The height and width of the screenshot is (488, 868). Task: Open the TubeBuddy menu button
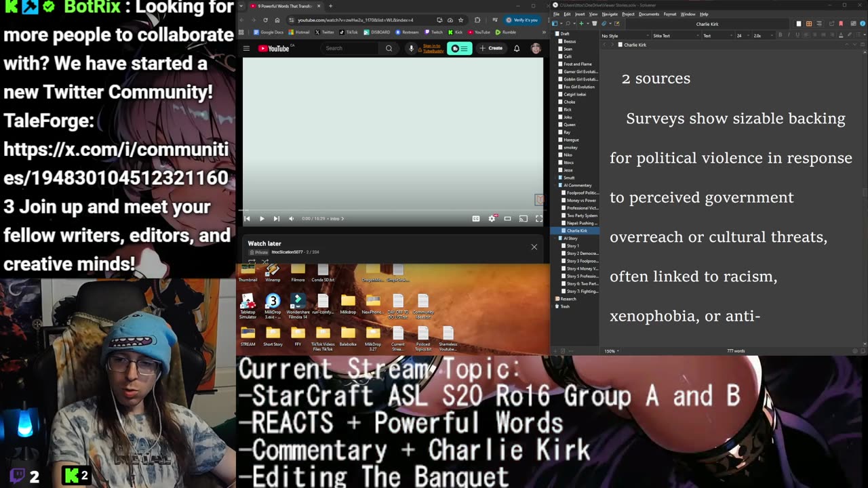pos(460,48)
